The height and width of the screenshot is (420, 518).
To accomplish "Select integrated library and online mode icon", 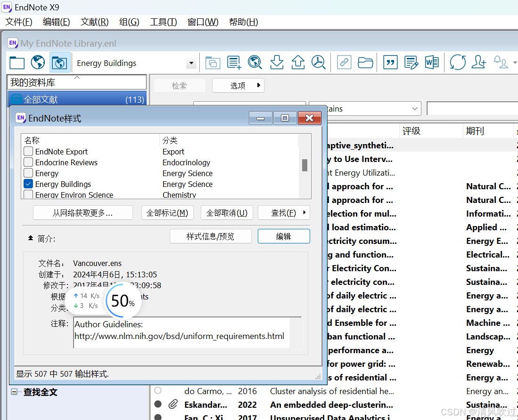I will coord(60,62).
